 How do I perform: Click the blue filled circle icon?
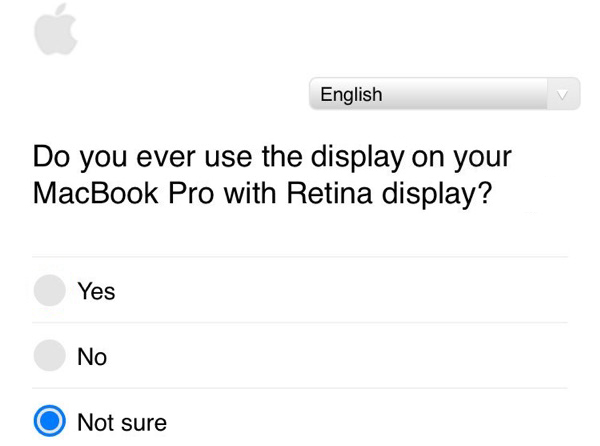click(49, 422)
